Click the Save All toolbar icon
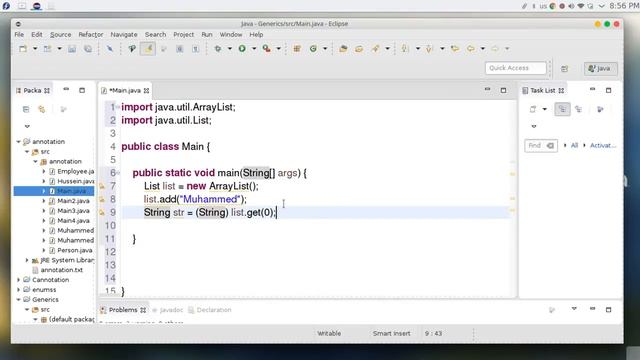Viewport: 640px width, 360px height. point(88,49)
